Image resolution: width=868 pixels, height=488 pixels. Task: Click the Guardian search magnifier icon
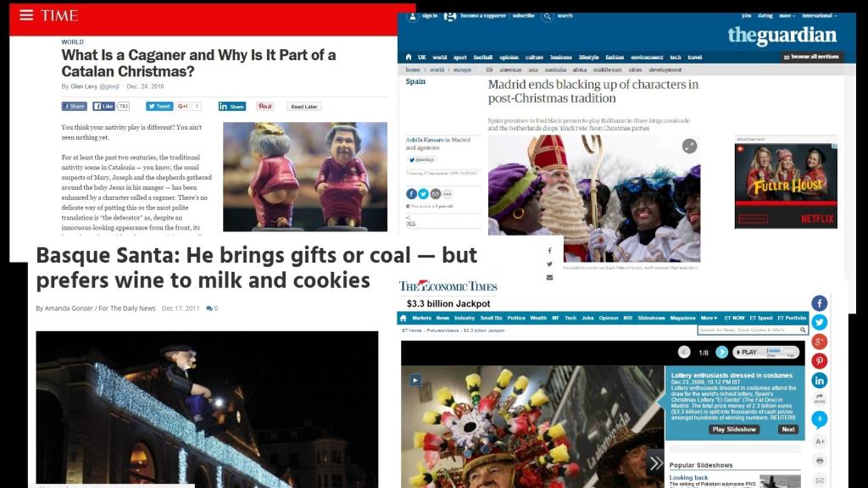tap(547, 17)
